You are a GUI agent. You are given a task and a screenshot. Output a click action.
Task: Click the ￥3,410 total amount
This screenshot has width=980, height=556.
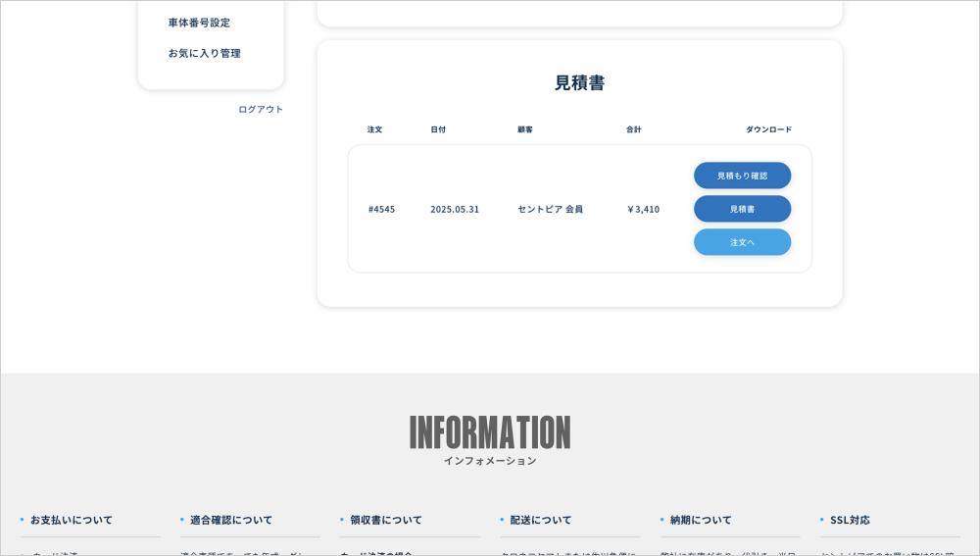[x=643, y=209]
